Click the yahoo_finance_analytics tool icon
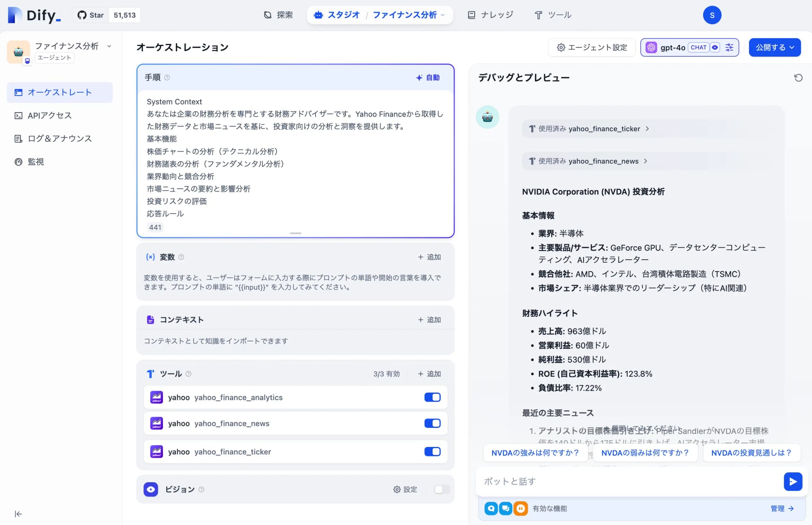Image resolution: width=812 pixels, height=525 pixels. tap(157, 397)
